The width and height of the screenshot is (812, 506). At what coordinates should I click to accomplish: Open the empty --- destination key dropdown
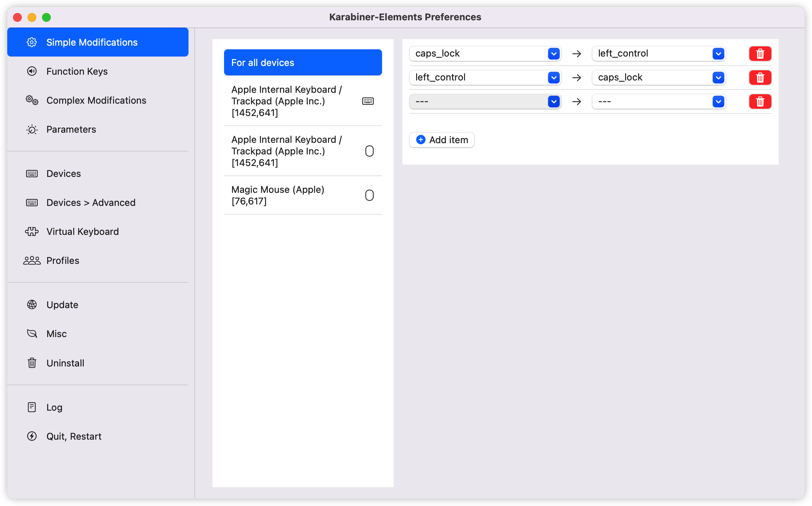click(659, 101)
